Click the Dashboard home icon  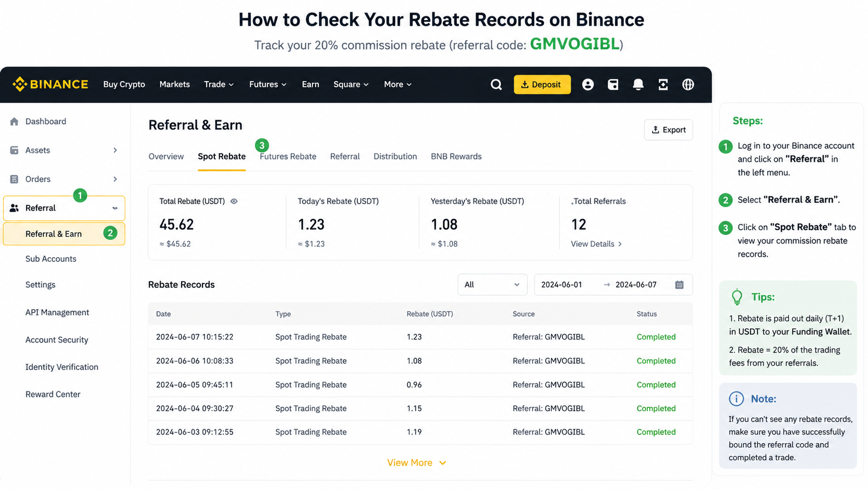[14, 122]
